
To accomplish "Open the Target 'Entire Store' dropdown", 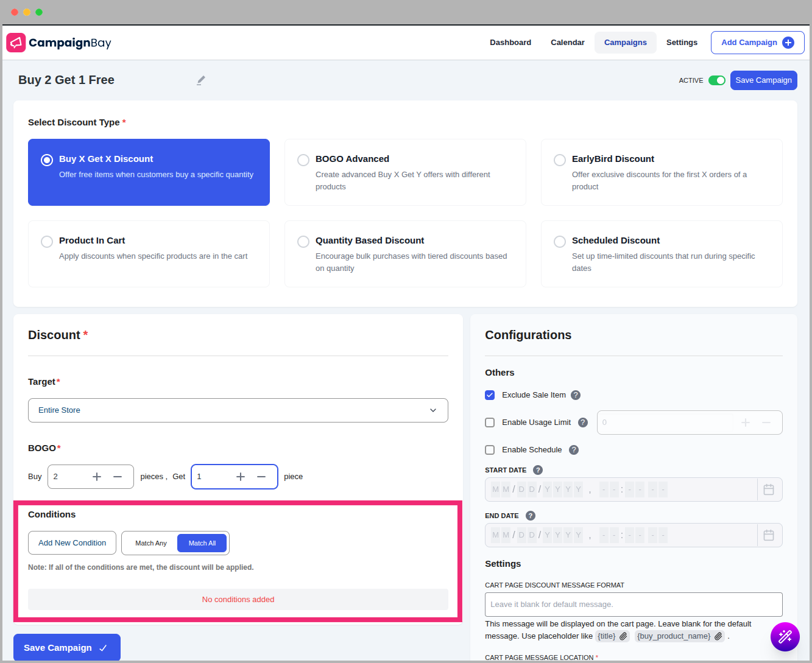I will coord(238,410).
